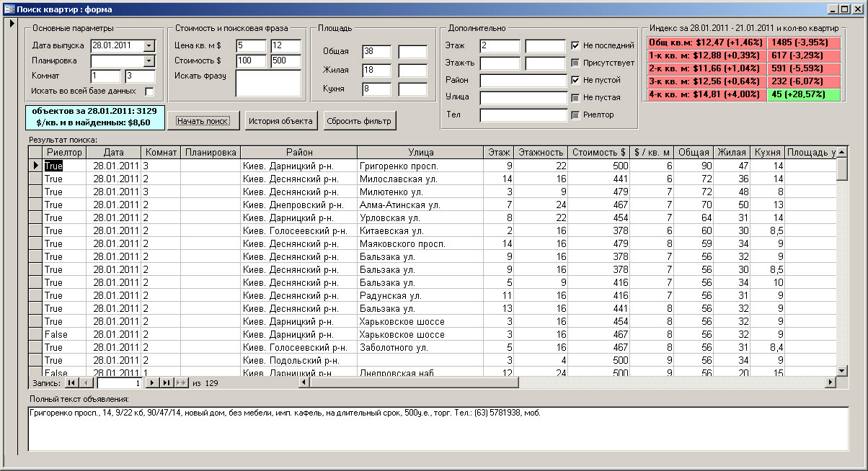Image resolution: width=868 pixels, height=471 pixels.
Task: Click 'Сбросить фильтр' to reset filters
Action: tap(359, 121)
